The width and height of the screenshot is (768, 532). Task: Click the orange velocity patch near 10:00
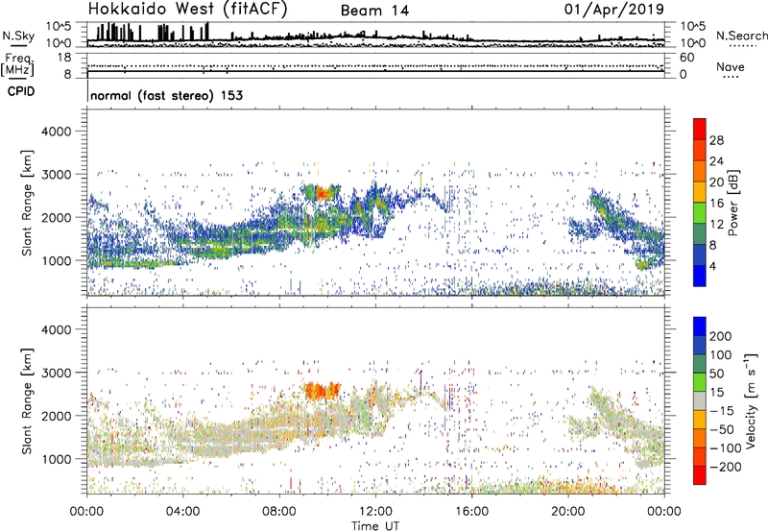322,391
